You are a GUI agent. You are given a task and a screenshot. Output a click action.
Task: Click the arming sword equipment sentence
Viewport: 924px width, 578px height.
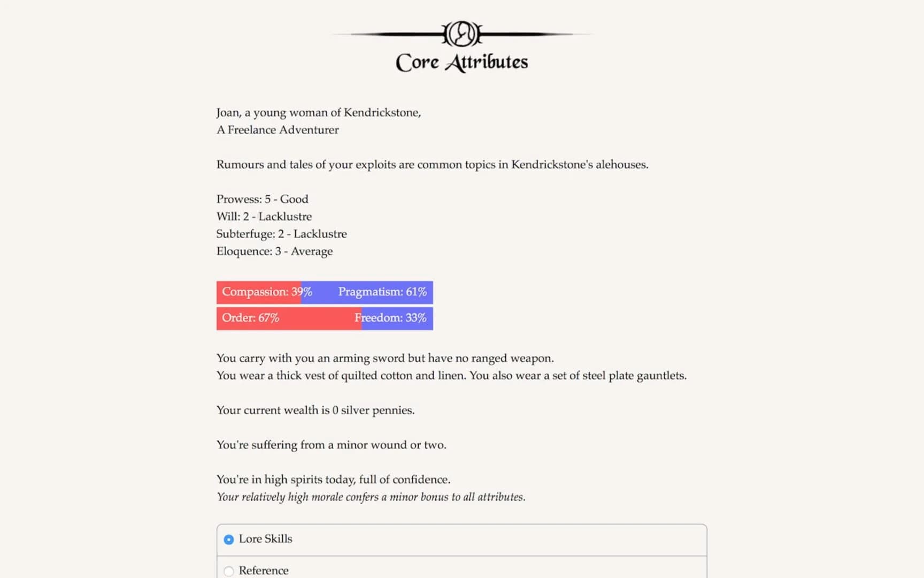click(x=385, y=358)
